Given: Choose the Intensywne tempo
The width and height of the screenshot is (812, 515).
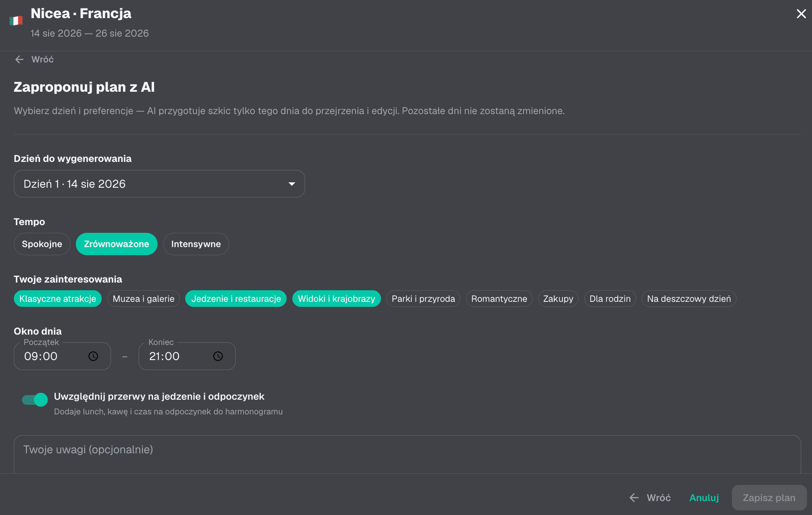Looking at the screenshot, I should [196, 244].
